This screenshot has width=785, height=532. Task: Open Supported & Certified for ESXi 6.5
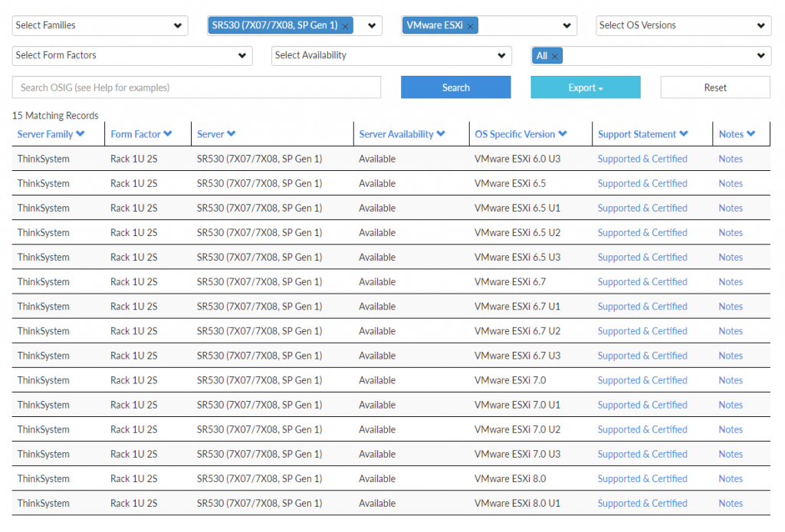click(x=642, y=183)
